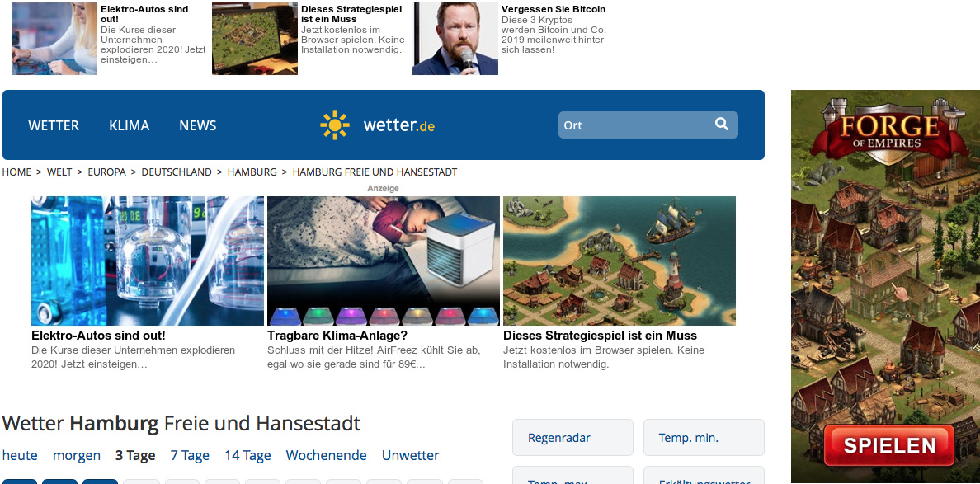Screen dimensions: 980x484
Task: Open the Tragbare Klima-Anlage ad thumbnail
Action: click(383, 261)
